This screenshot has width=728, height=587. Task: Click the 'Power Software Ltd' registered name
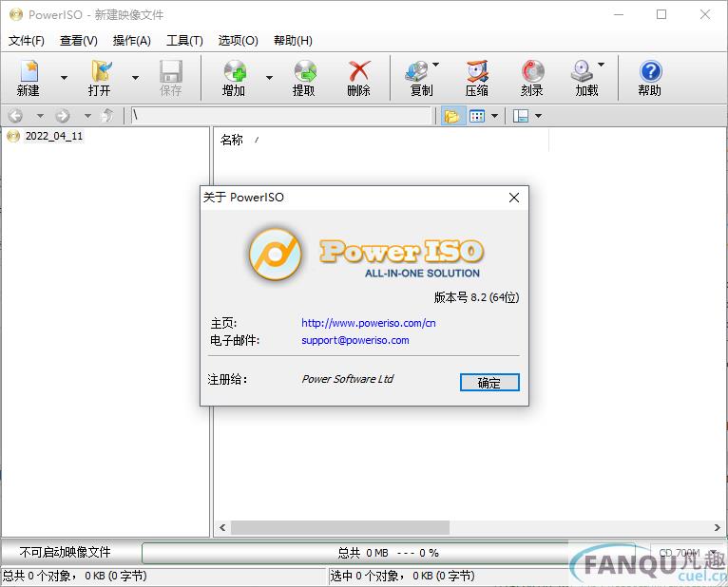pos(347,379)
